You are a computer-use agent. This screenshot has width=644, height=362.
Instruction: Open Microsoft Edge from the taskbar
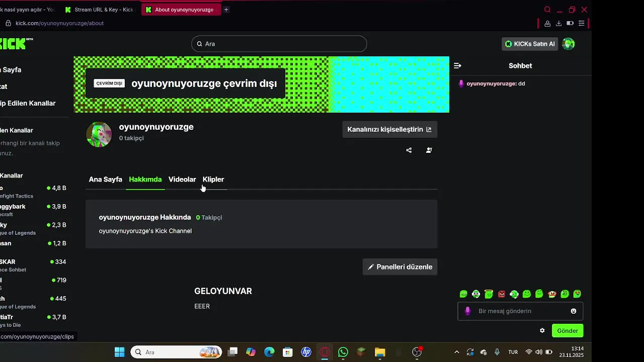pos(269,352)
